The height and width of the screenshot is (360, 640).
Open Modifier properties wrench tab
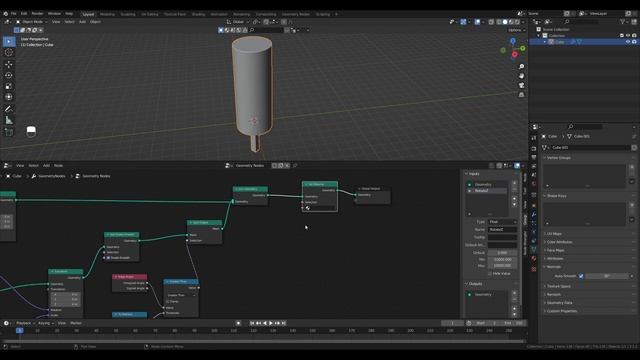click(533, 215)
